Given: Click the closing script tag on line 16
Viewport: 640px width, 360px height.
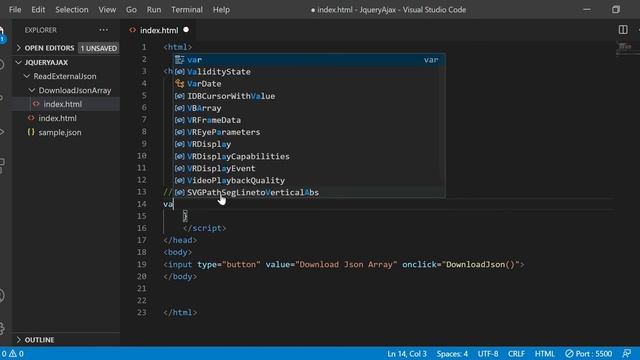Looking at the screenshot, I should 204,228.
